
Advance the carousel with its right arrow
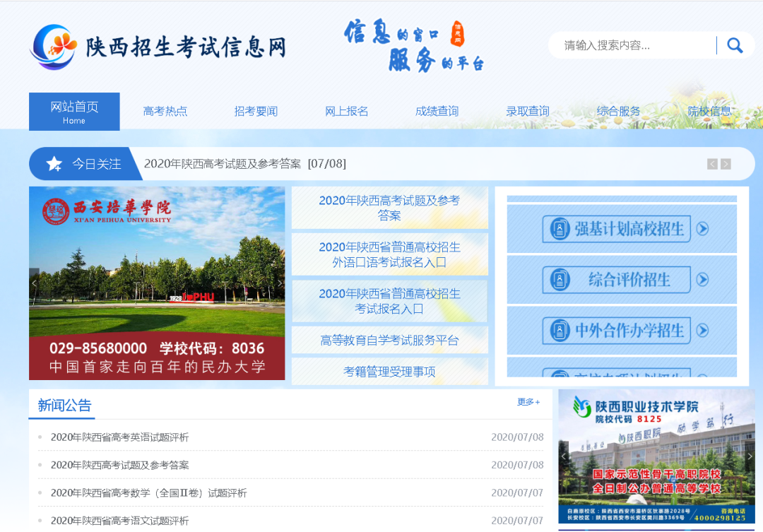tap(278, 283)
